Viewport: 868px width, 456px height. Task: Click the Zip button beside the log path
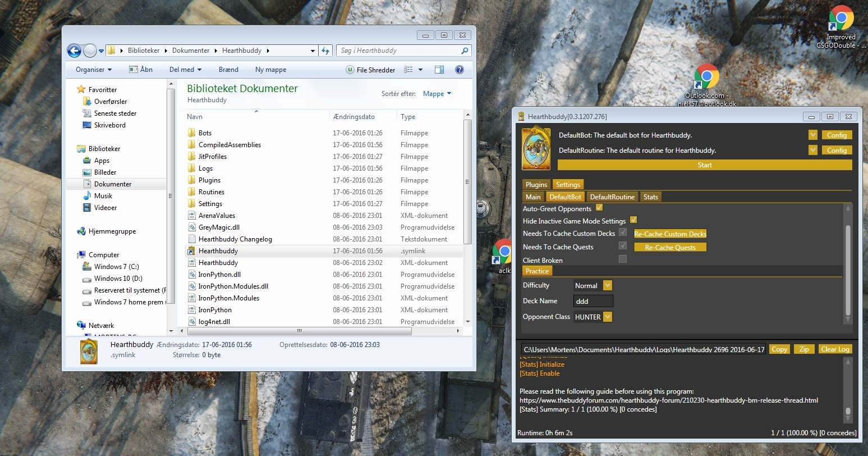pyautogui.click(x=804, y=349)
